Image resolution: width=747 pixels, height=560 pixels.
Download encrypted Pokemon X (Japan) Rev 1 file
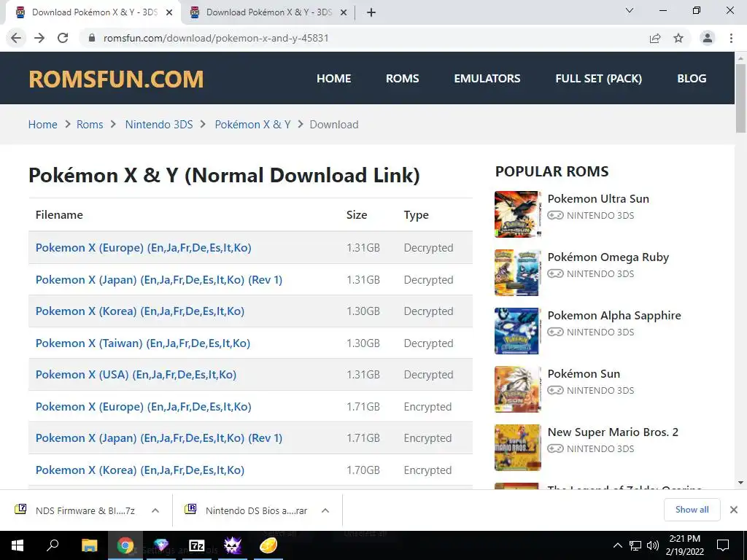click(159, 437)
